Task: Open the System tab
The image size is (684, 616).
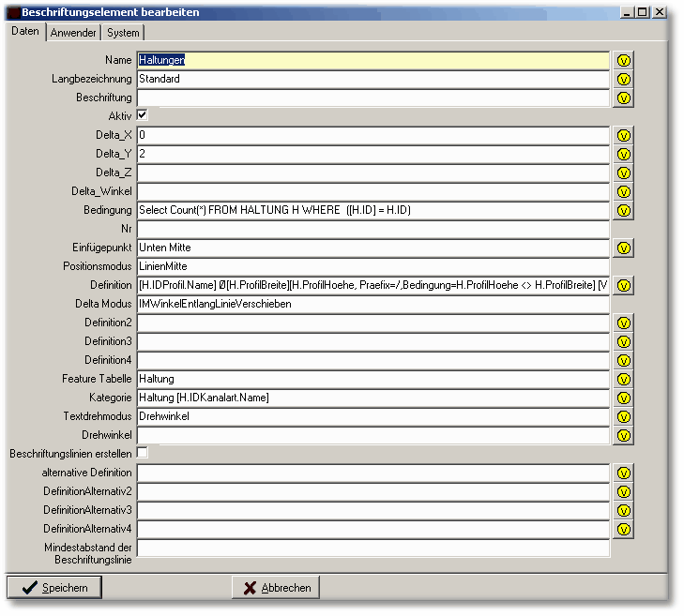Action: click(x=123, y=33)
